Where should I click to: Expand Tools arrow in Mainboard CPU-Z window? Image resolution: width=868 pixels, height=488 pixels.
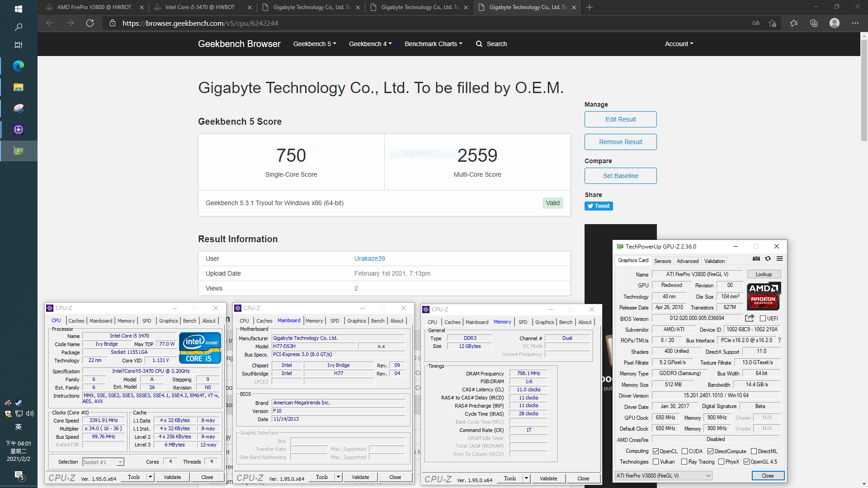[x=338, y=477]
